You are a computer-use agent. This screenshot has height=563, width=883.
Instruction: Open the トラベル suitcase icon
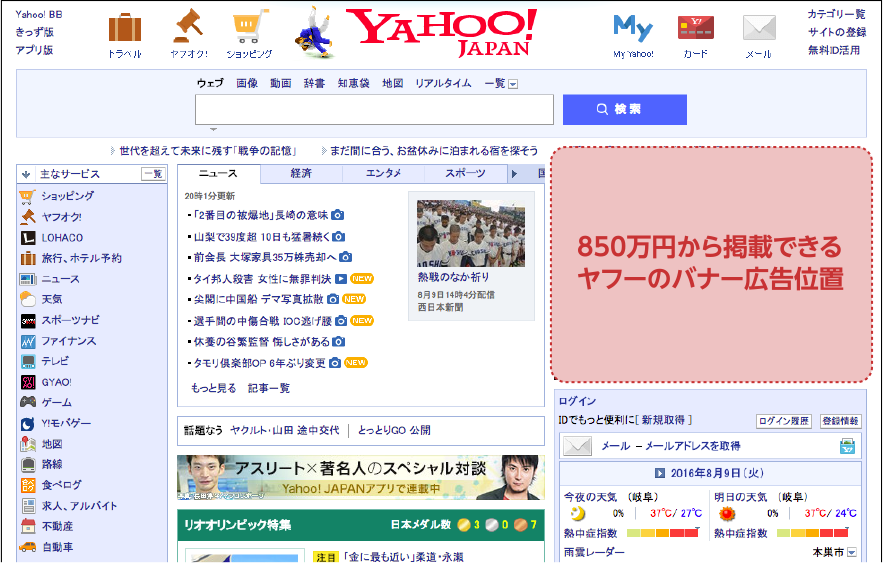[124, 28]
